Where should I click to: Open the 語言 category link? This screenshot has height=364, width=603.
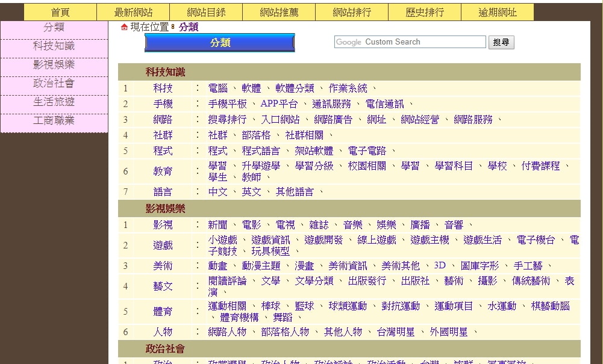point(163,192)
